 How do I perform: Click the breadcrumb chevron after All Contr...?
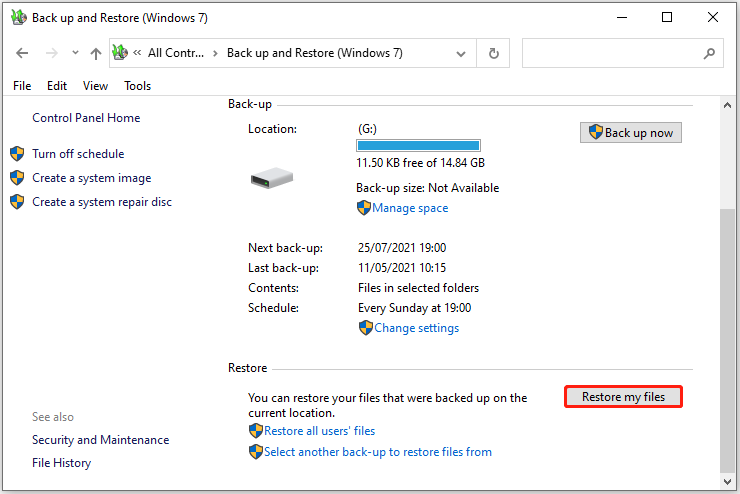215,53
